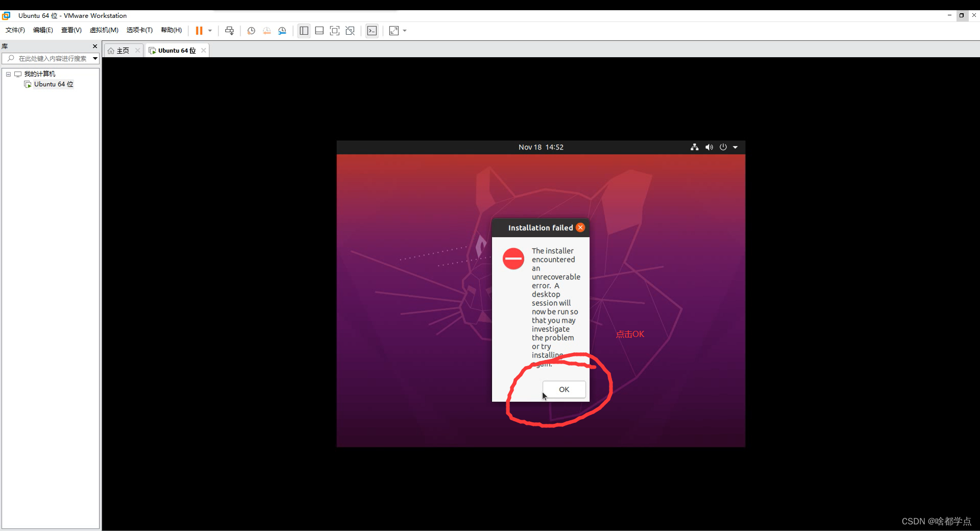
Task: Click the Ubuntu power icon
Action: [723, 147]
